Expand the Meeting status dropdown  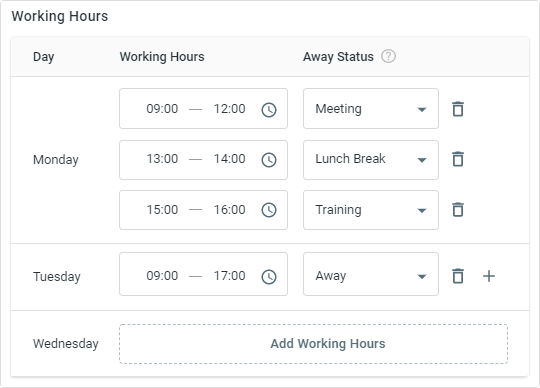(371, 109)
